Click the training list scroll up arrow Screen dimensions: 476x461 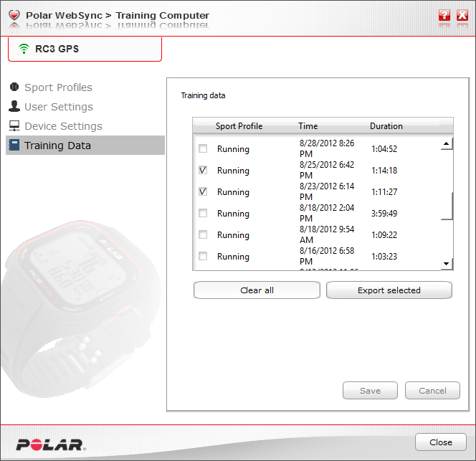[446, 143]
